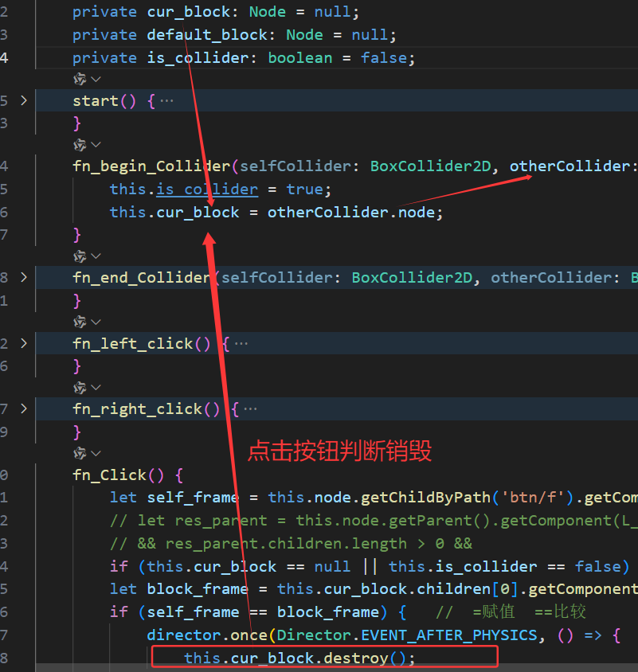
Task: Click 'getChildByPath' method call
Action: tap(426, 498)
